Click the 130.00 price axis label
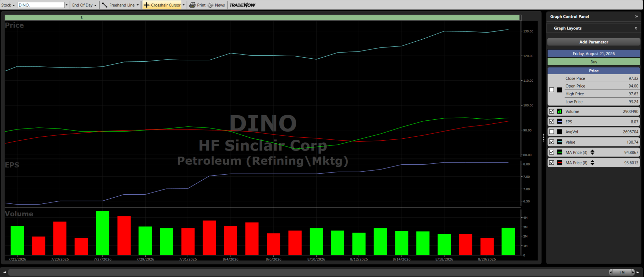The width and height of the screenshot is (644, 277). click(528, 31)
